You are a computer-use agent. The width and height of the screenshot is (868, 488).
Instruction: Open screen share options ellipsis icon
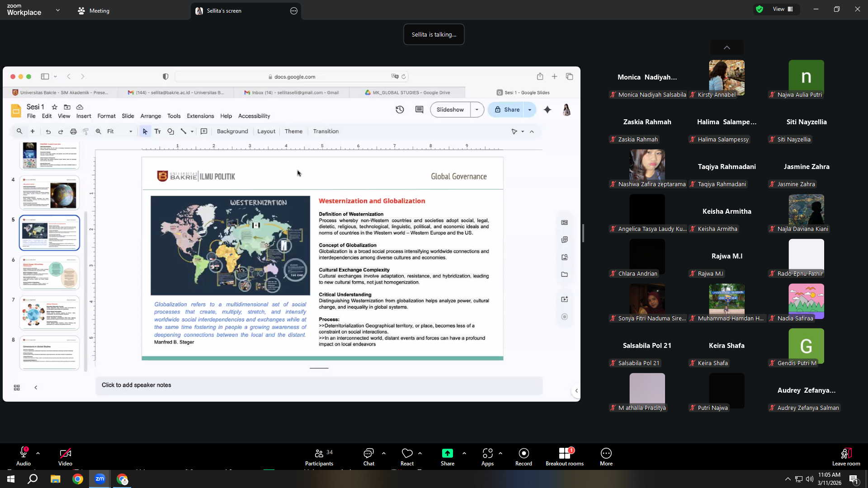[x=294, y=11]
